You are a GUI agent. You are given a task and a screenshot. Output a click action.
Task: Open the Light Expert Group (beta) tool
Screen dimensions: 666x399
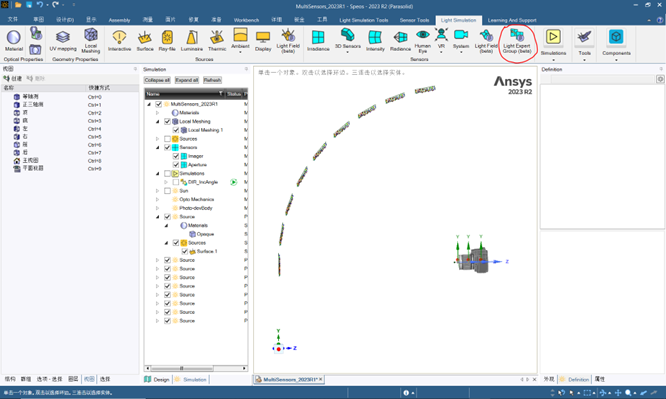[516, 42]
